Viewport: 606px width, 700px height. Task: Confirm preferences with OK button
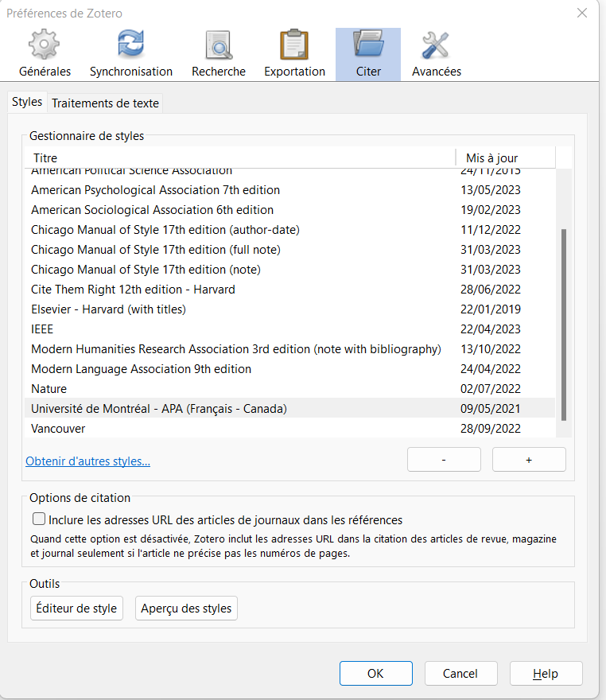tap(375, 673)
